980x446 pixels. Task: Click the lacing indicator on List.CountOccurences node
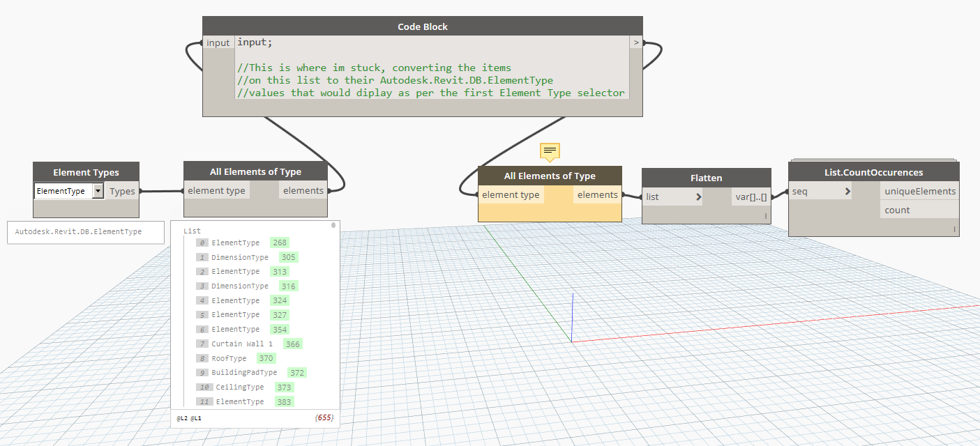pos(954,229)
